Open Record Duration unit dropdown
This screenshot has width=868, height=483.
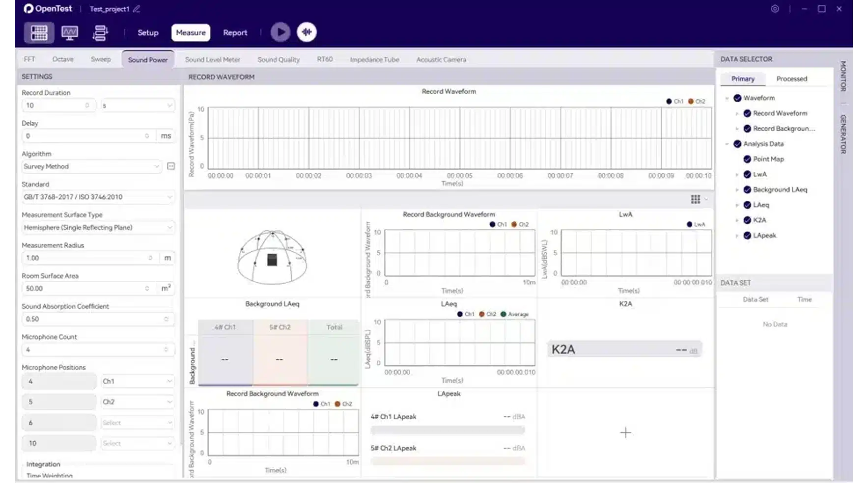pos(138,106)
